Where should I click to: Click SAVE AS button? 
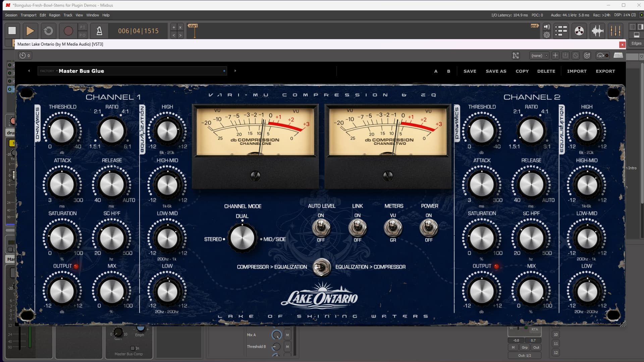click(496, 71)
